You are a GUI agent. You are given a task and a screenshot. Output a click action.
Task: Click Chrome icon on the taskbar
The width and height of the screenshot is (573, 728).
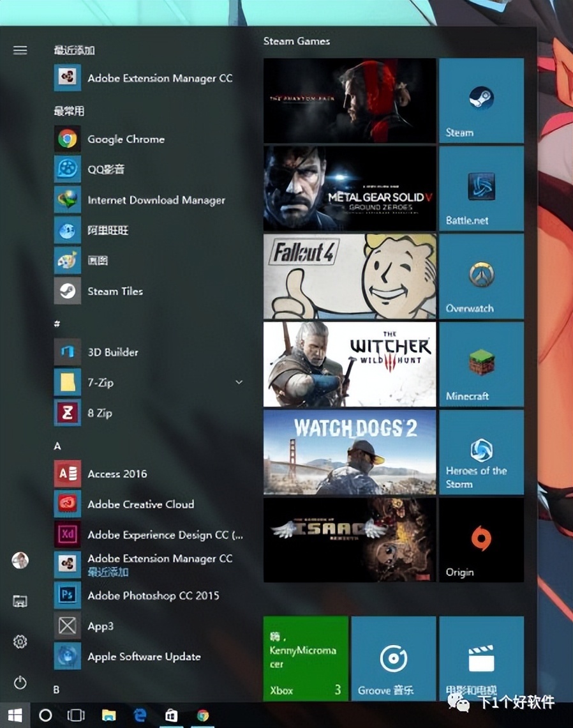(203, 715)
